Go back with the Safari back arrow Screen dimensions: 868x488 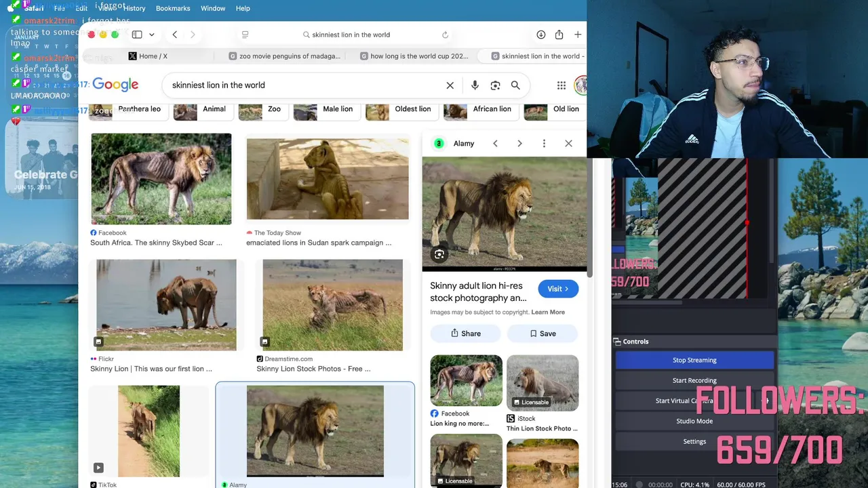[x=174, y=35]
